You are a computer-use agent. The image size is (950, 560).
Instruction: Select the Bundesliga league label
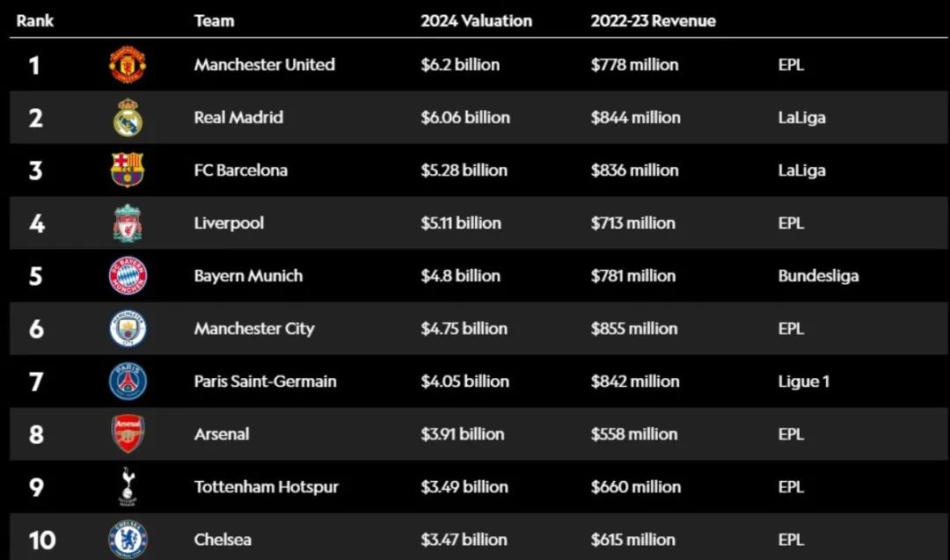818,276
